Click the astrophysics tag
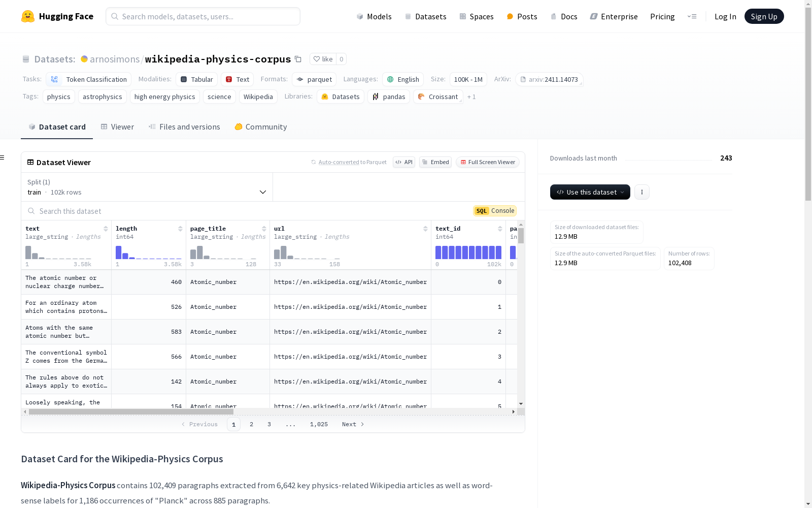Image resolution: width=812 pixels, height=508 pixels. click(x=103, y=97)
